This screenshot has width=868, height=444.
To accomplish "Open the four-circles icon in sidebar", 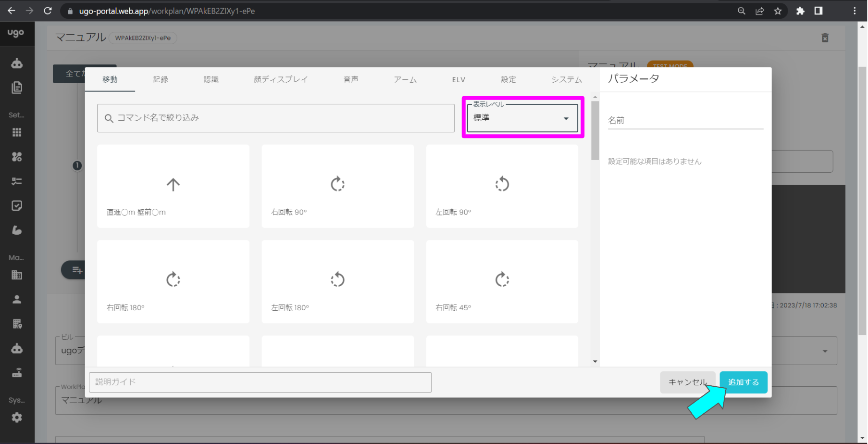I will pos(17,157).
